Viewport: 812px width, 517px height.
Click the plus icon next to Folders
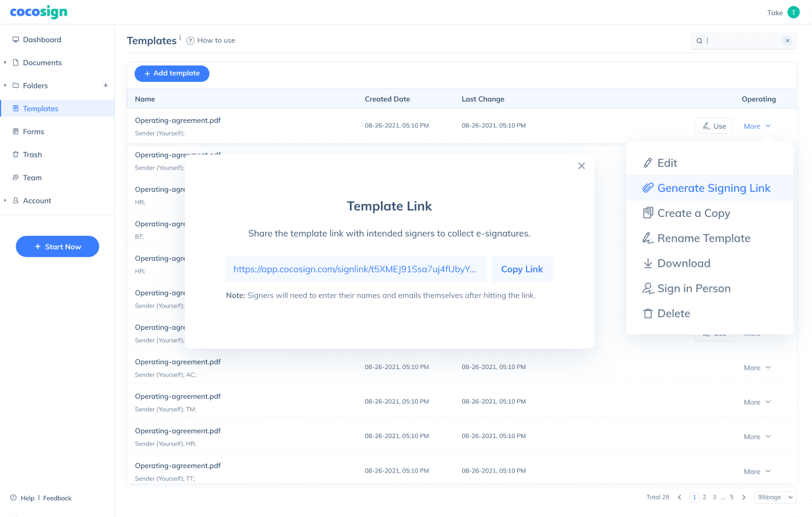pos(105,85)
